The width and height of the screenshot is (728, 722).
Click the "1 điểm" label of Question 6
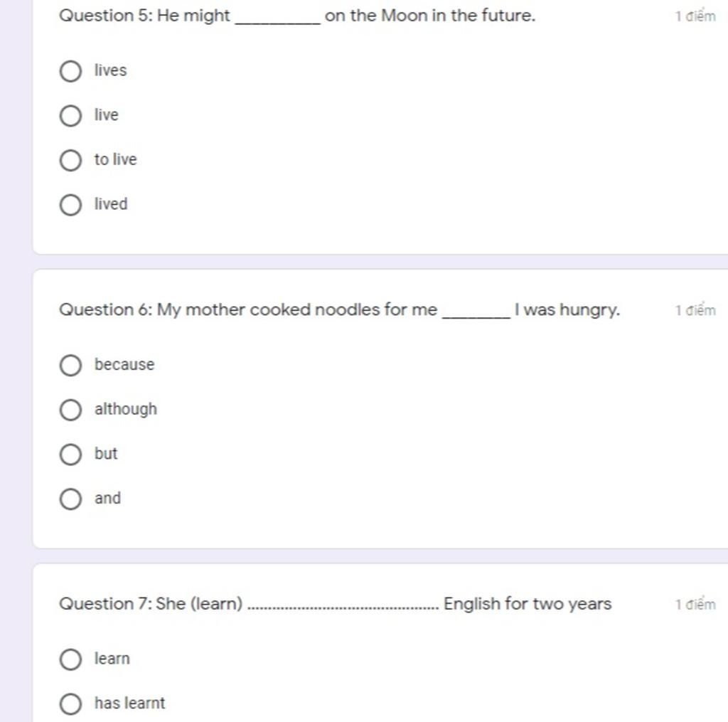pos(695,309)
